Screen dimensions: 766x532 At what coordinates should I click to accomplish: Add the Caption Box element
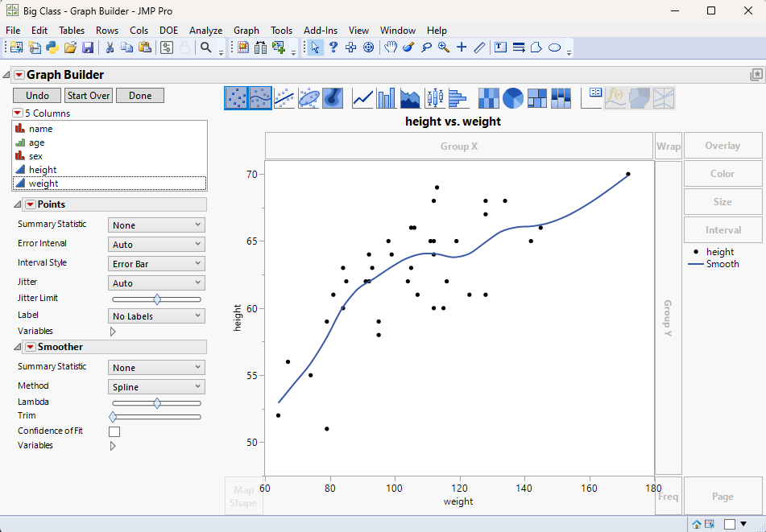tap(591, 98)
